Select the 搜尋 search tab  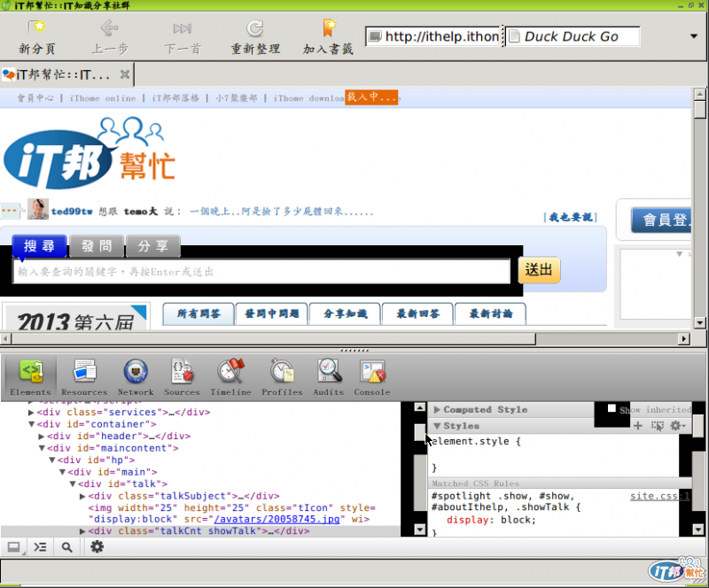39,246
